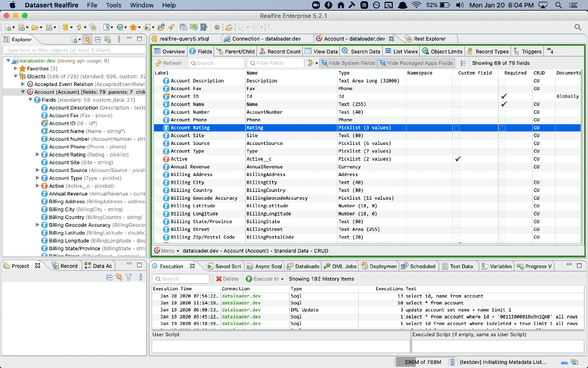Click the Explorer link-with-editor arrows icon

(88, 39)
